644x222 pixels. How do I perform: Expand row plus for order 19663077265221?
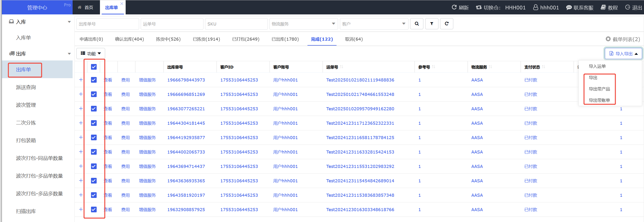pos(81,108)
